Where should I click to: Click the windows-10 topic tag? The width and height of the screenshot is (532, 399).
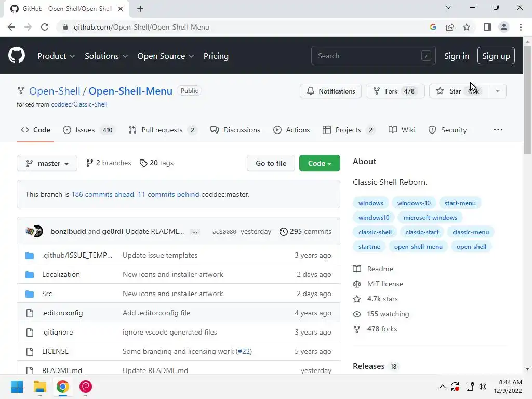(x=414, y=203)
